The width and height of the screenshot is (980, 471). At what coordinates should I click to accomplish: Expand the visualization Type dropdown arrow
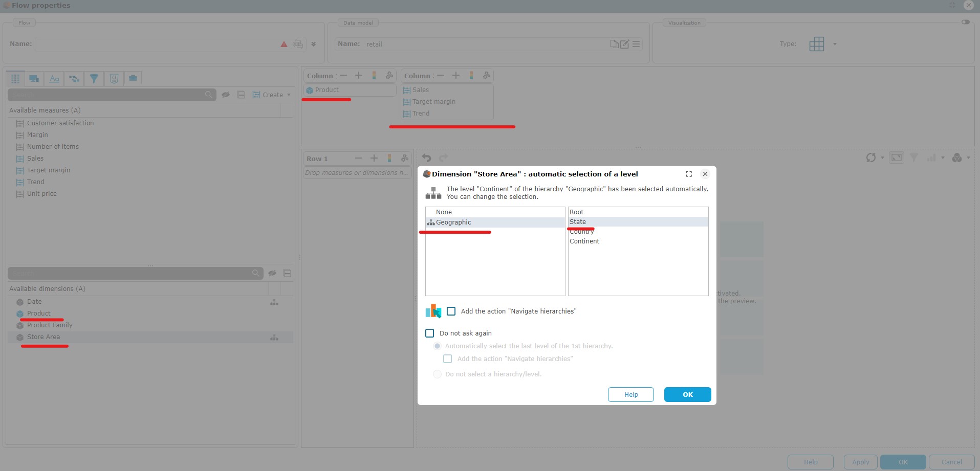(835, 44)
